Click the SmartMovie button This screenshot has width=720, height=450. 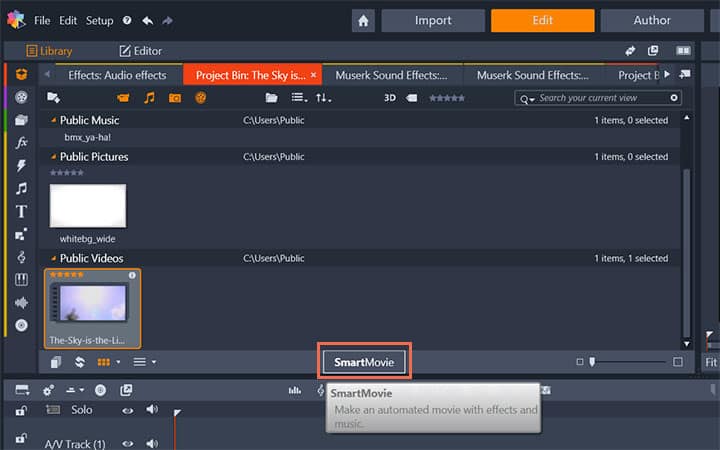click(x=364, y=361)
